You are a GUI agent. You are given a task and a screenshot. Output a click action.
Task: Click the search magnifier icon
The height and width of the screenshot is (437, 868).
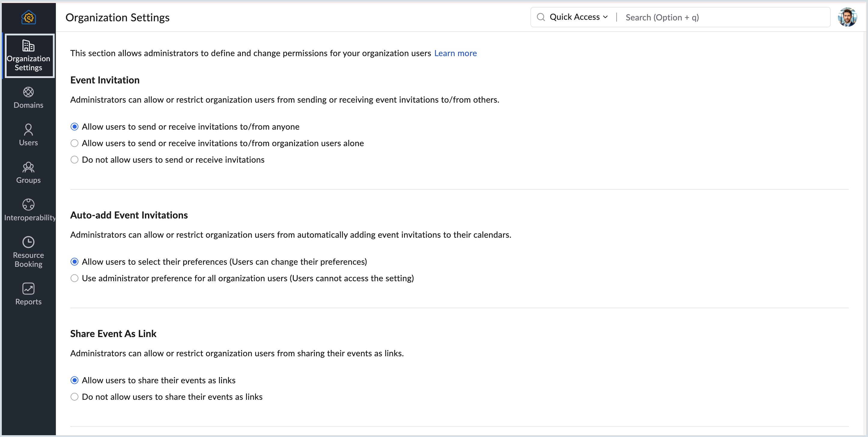(541, 17)
